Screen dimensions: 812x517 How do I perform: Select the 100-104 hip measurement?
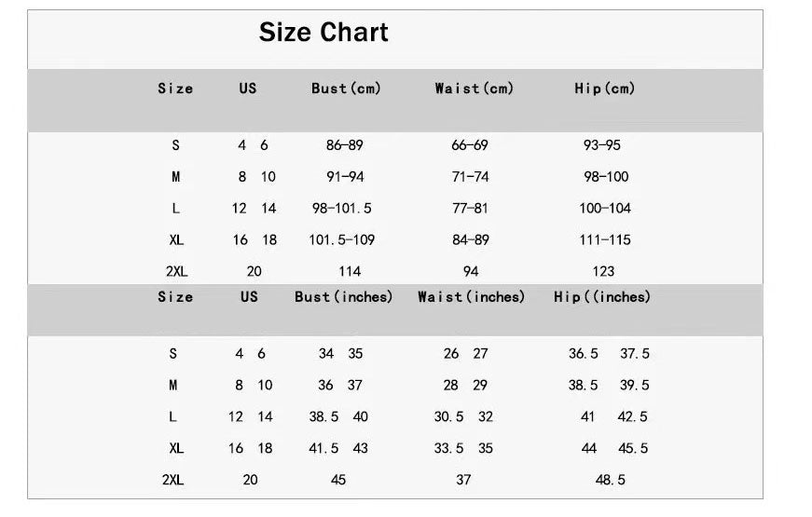click(x=605, y=209)
